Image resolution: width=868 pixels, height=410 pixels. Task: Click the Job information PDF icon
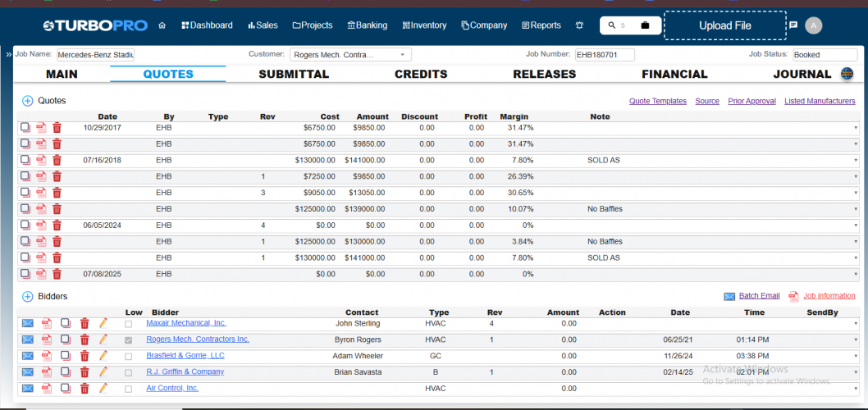pos(794,297)
